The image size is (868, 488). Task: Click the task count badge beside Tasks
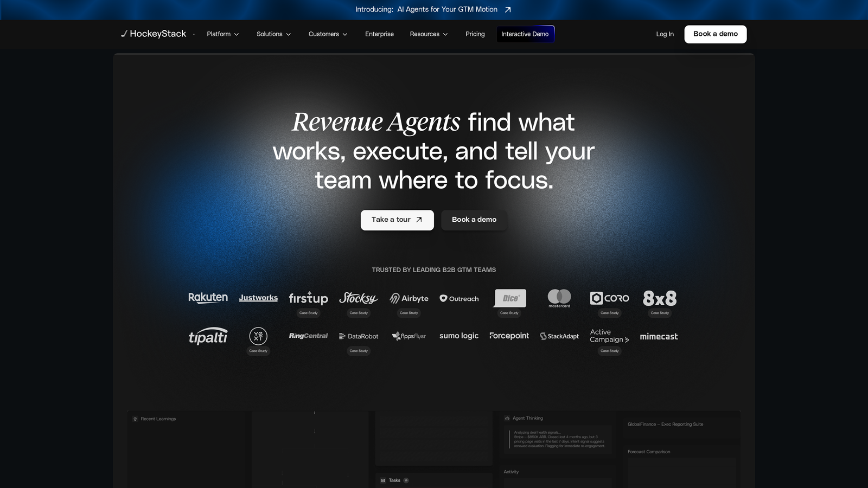[406, 480]
